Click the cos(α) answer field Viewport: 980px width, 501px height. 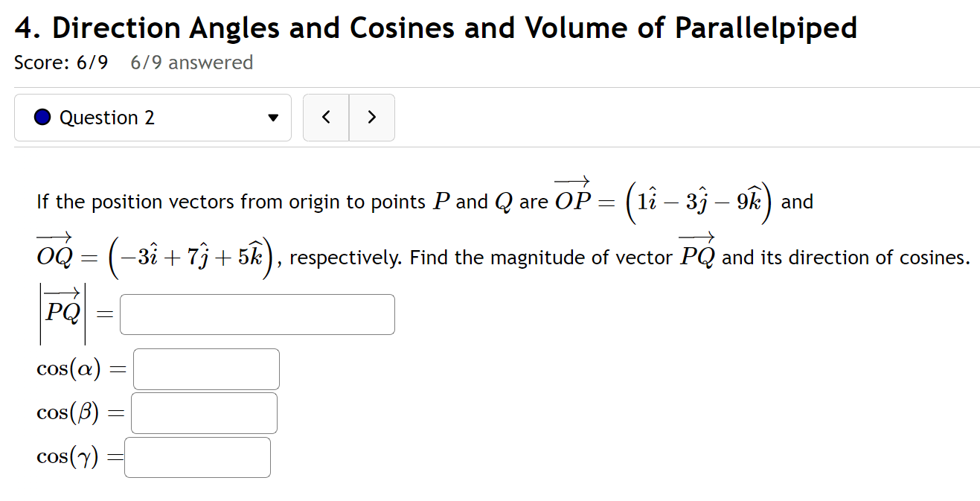205,368
